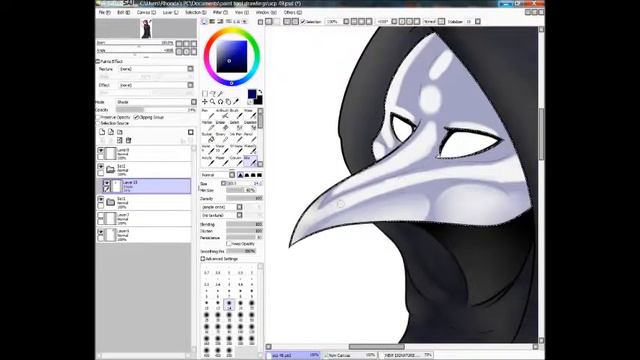The width and height of the screenshot is (640, 360).
Task: Toggle visibility of Set1 folder
Action: point(101,199)
